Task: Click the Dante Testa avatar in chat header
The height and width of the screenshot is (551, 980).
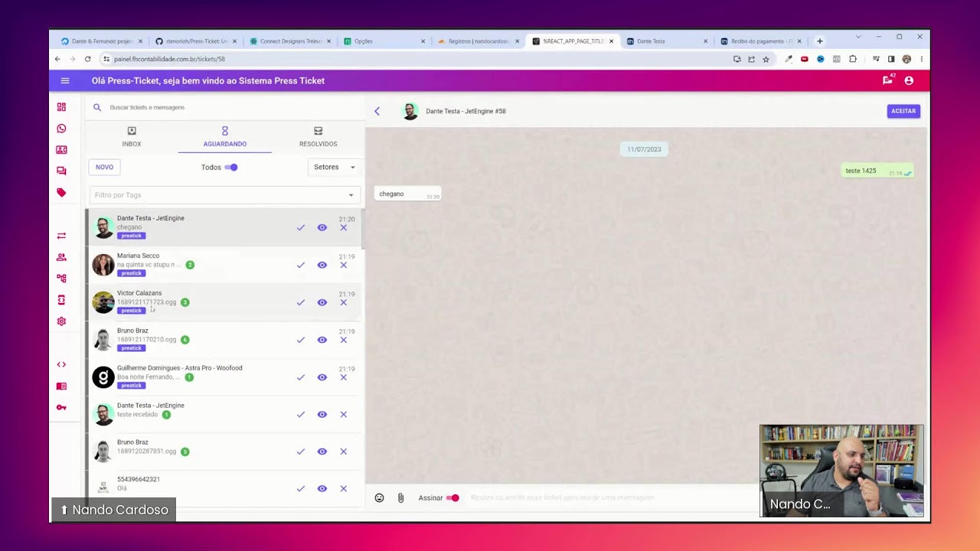Action: (410, 111)
